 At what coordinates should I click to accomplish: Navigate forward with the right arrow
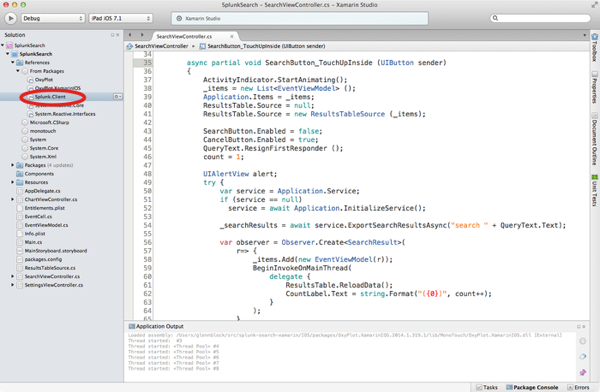[142, 35]
